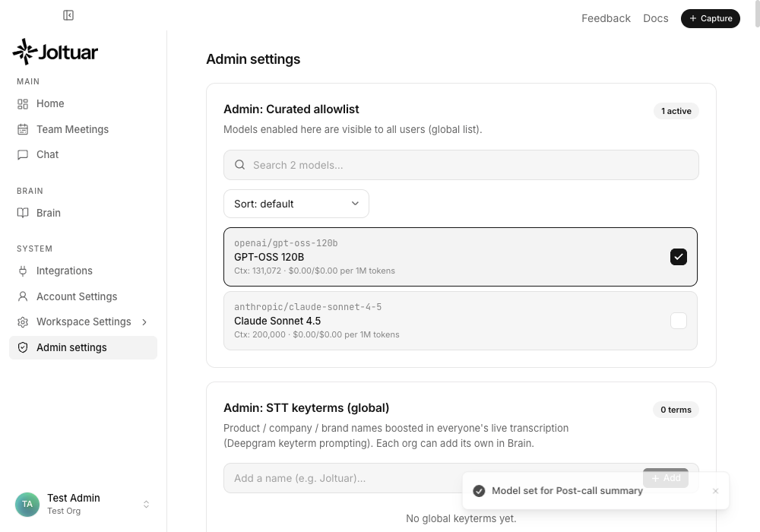760x532 pixels.
Task: Click the Admin settings page heading
Action: pyautogui.click(x=253, y=59)
